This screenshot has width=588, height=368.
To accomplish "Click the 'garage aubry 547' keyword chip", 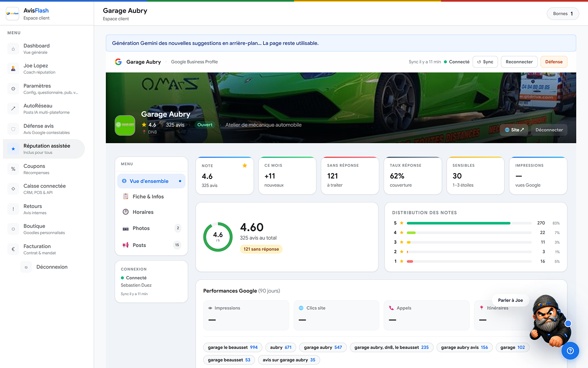I will [323, 347].
